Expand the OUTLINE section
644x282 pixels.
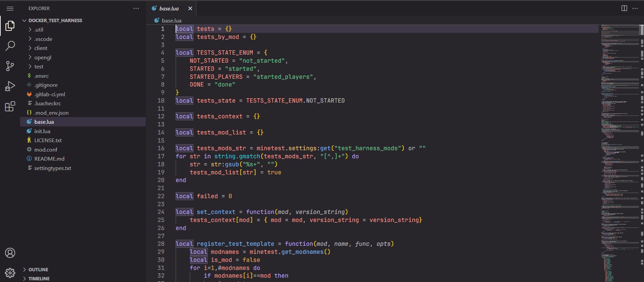(38, 270)
